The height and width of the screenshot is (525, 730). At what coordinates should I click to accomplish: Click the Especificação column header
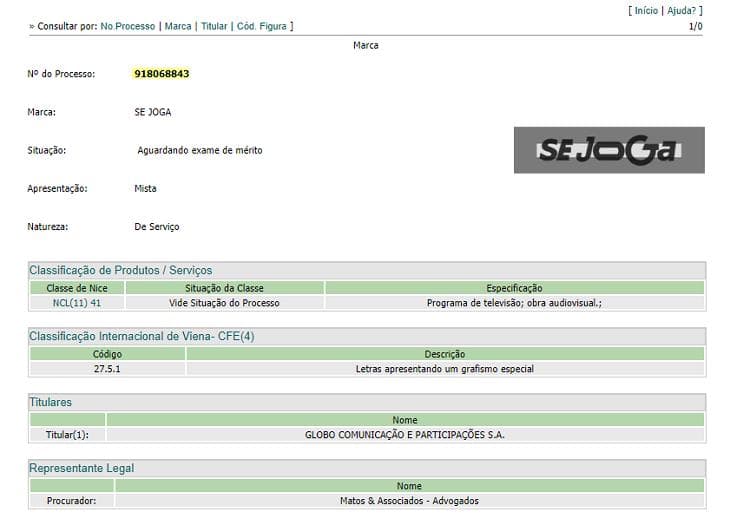click(514, 288)
